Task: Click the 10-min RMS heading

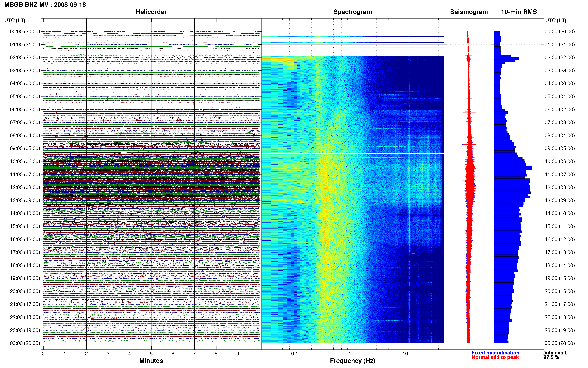Action: click(519, 12)
